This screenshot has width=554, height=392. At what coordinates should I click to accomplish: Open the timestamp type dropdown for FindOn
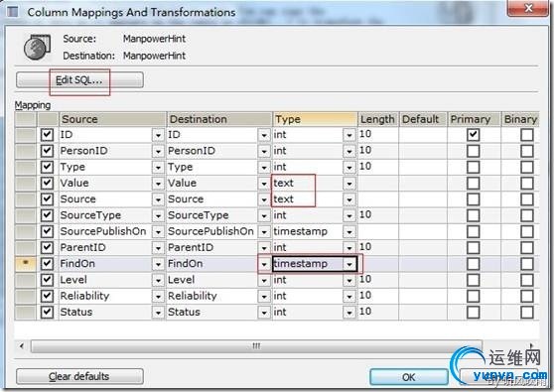tap(349, 264)
